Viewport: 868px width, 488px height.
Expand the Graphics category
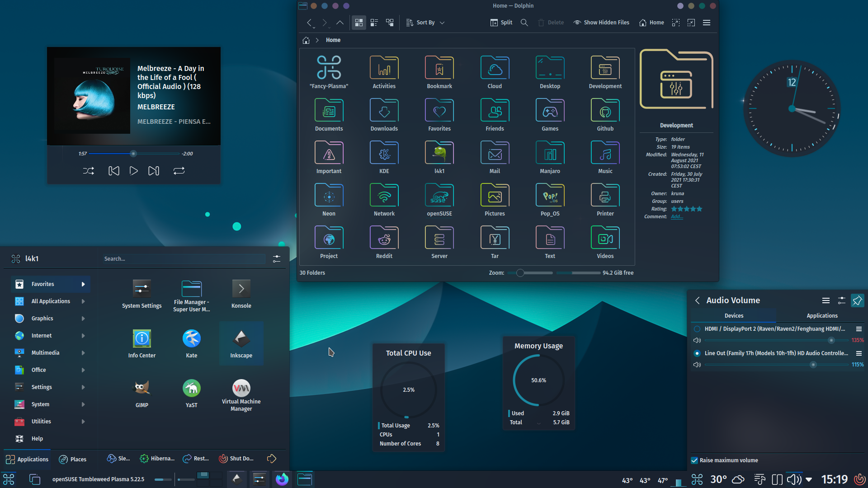50,319
